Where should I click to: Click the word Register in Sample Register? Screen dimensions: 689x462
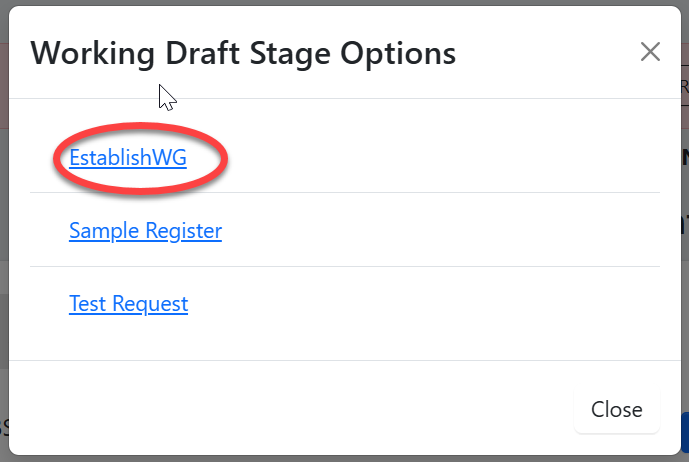[184, 231]
